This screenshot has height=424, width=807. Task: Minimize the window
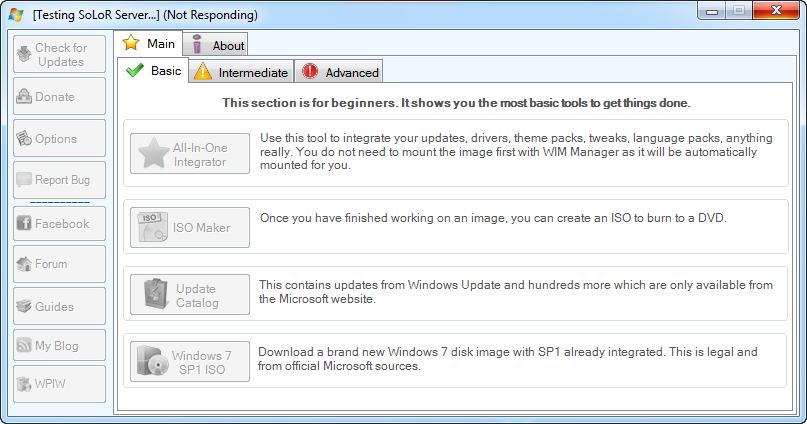(712, 10)
